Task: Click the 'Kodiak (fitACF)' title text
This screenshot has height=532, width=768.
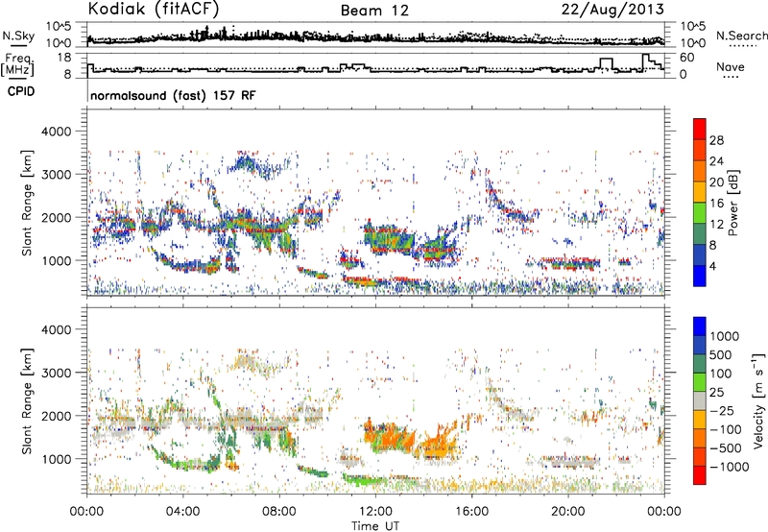Action: [154, 10]
